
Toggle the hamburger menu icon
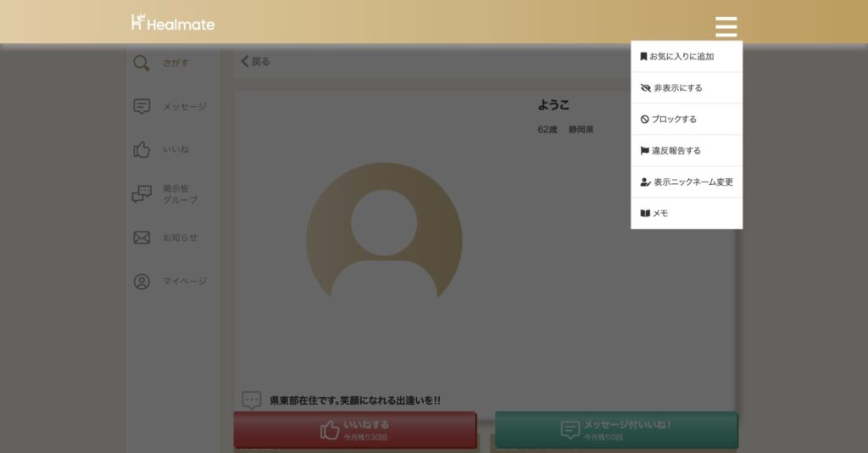726,26
